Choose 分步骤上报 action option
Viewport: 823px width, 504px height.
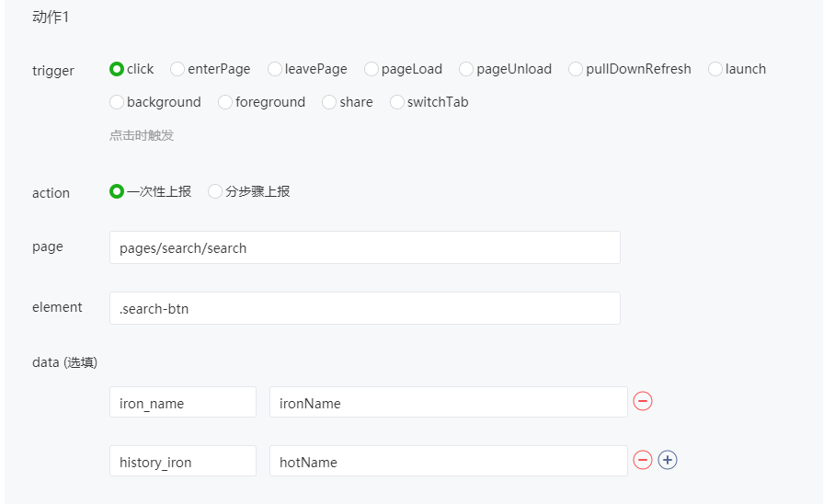(x=214, y=191)
